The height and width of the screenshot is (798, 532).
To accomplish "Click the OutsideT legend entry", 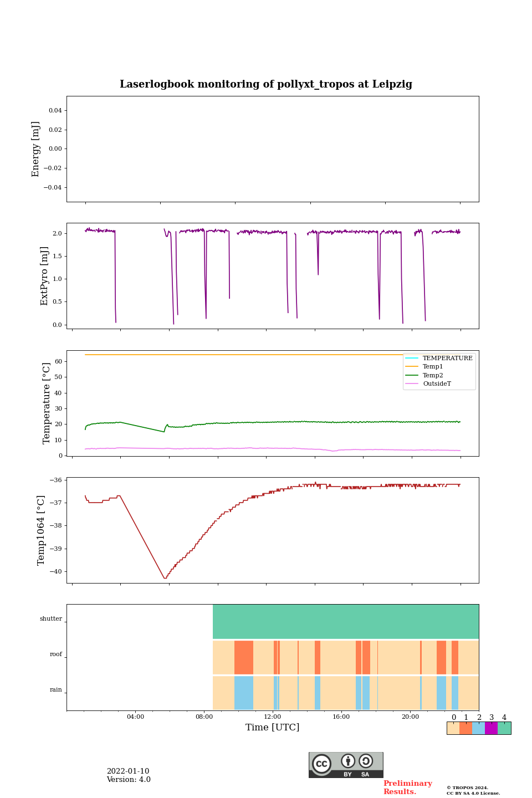I will [437, 384].
